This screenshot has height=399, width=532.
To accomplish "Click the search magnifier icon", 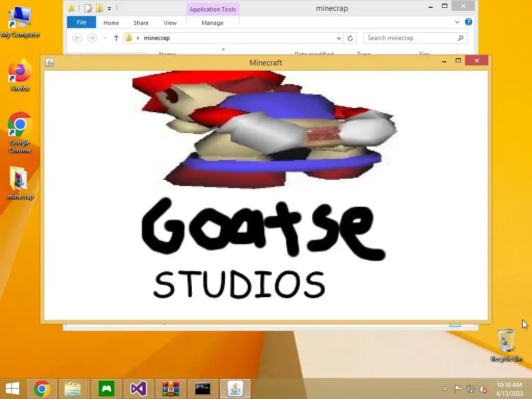I will click(x=460, y=38).
